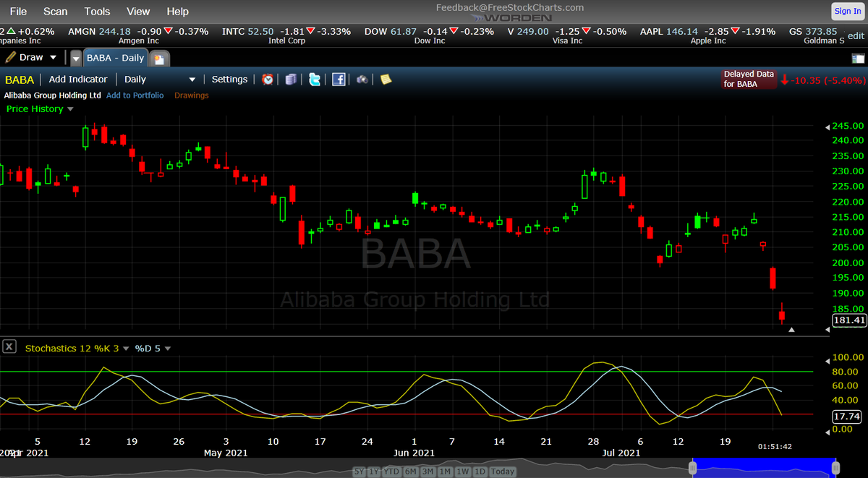Capture chart with camera snapshot icon
868x478 pixels.
(362, 80)
